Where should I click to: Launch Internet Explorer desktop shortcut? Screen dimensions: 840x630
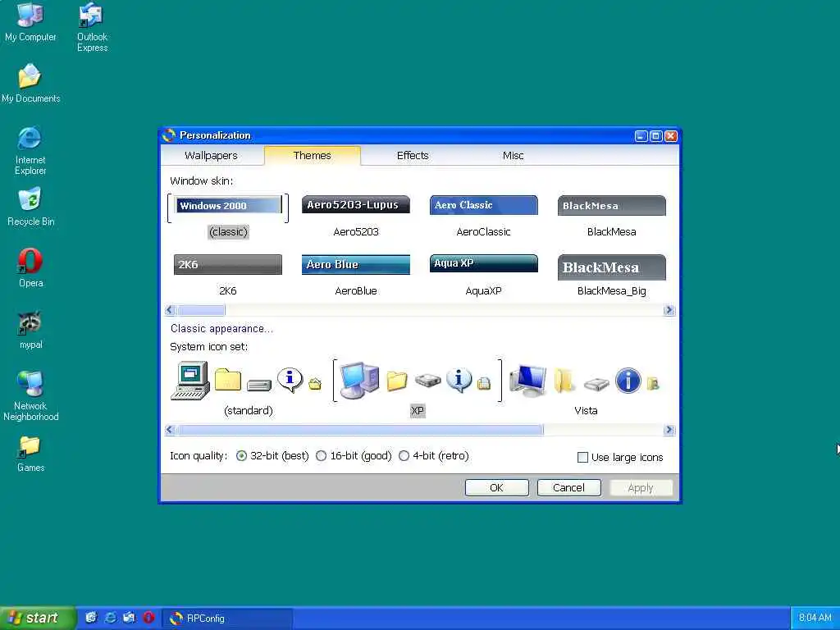pos(30,150)
